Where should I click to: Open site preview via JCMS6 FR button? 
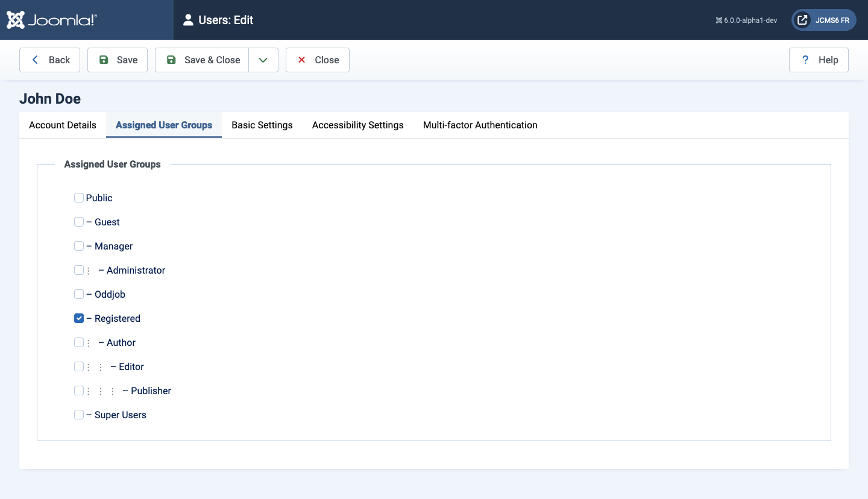pyautogui.click(x=823, y=20)
